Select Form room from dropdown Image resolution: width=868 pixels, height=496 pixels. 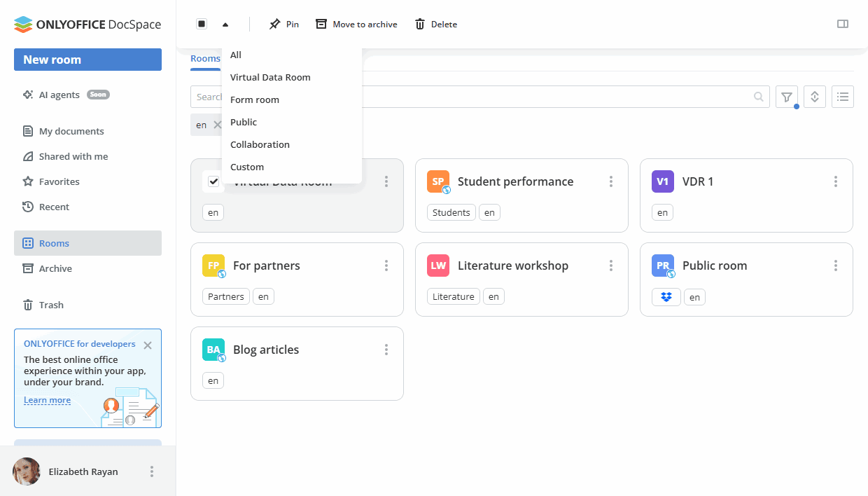[x=255, y=99]
